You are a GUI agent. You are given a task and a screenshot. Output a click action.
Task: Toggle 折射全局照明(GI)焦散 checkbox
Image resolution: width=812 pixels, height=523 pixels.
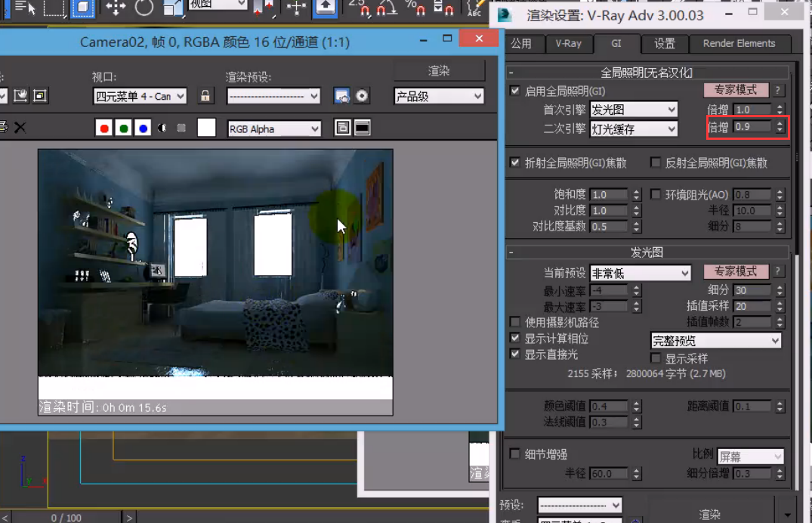point(514,162)
